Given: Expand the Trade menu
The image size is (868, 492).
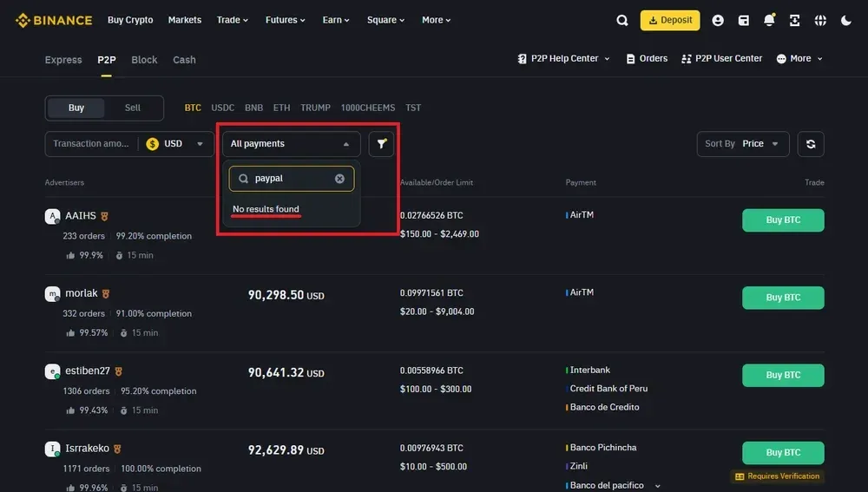Looking at the screenshot, I should tap(233, 20).
